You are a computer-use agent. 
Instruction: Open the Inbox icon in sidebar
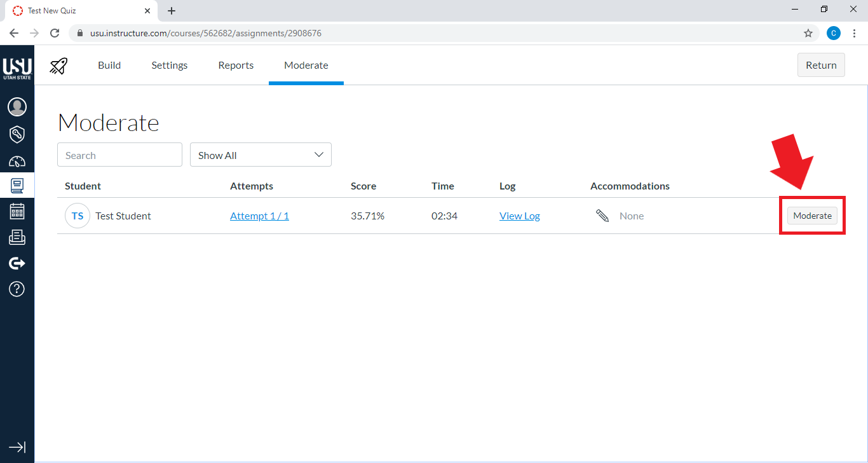(17, 237)
